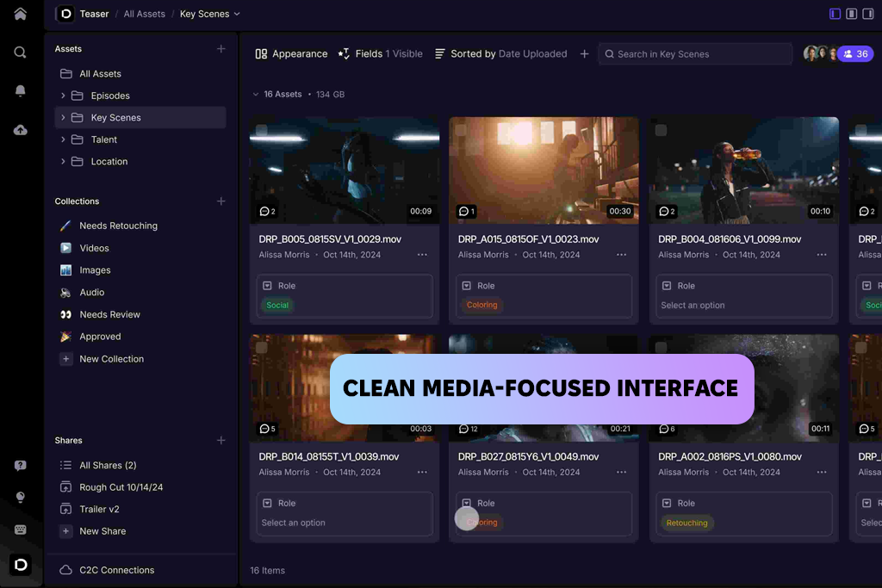Expand the Episodes folder chevron
The height and width of the screenshot is (588, 882).
coord(63,96)
